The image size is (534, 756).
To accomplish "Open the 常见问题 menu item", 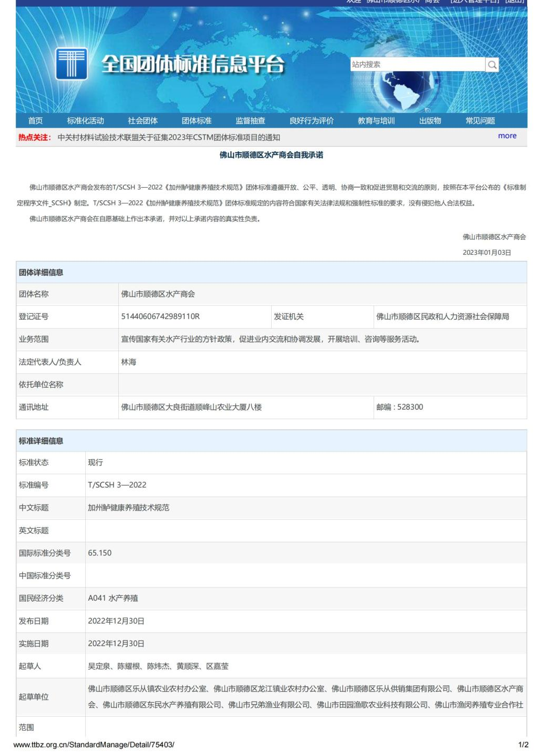I will (480, 121).
